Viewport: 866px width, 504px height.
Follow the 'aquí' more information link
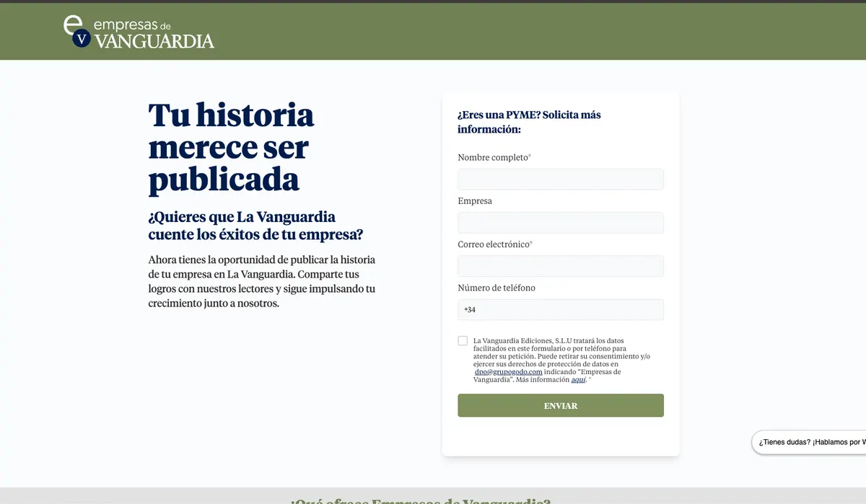pos(578,379)
